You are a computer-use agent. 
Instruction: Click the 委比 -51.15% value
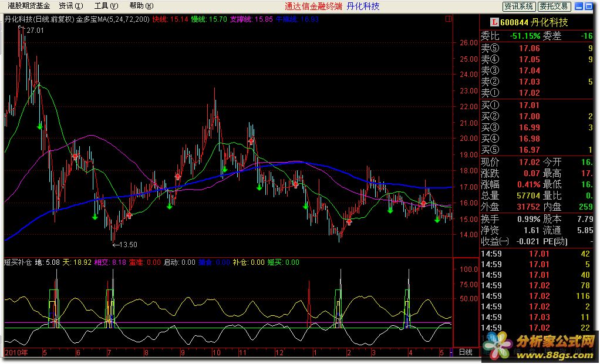525,36
